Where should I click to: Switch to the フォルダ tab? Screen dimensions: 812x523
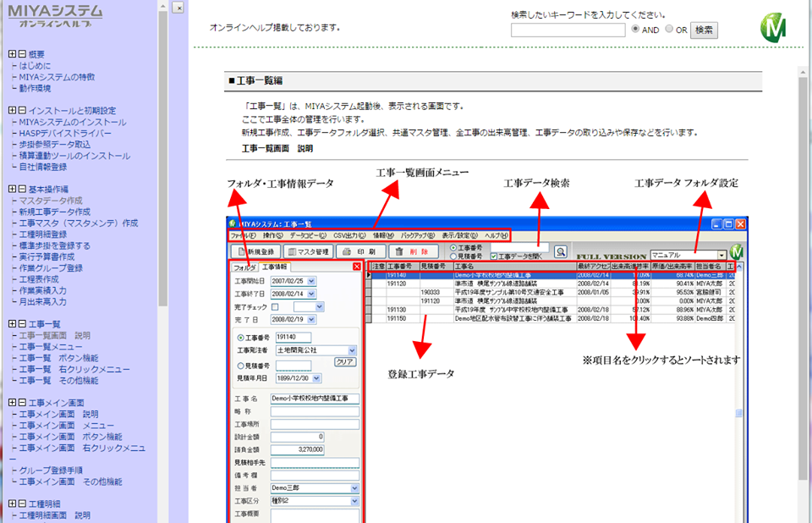coord(244,267)
